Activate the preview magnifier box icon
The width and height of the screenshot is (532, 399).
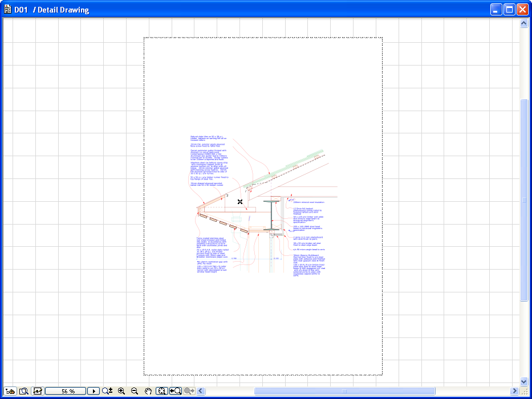23,391
